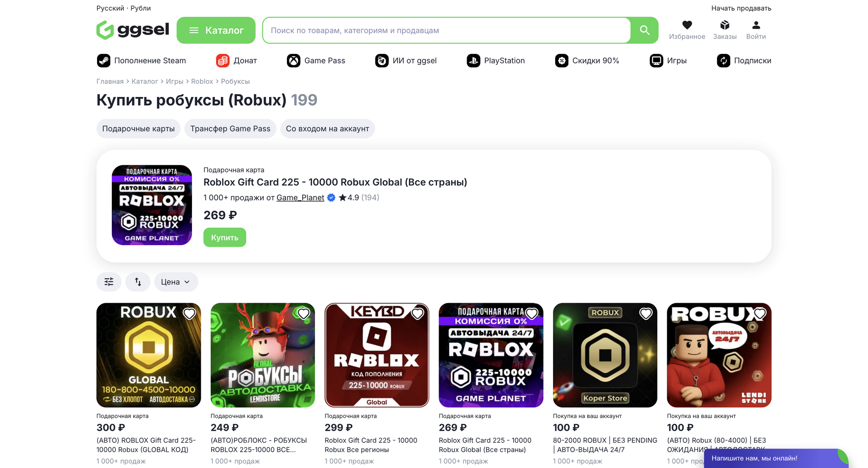Open the Русский · Рубли language selector
The width and height of the screenshot is (868, 468).
click(x=123, y=8)
